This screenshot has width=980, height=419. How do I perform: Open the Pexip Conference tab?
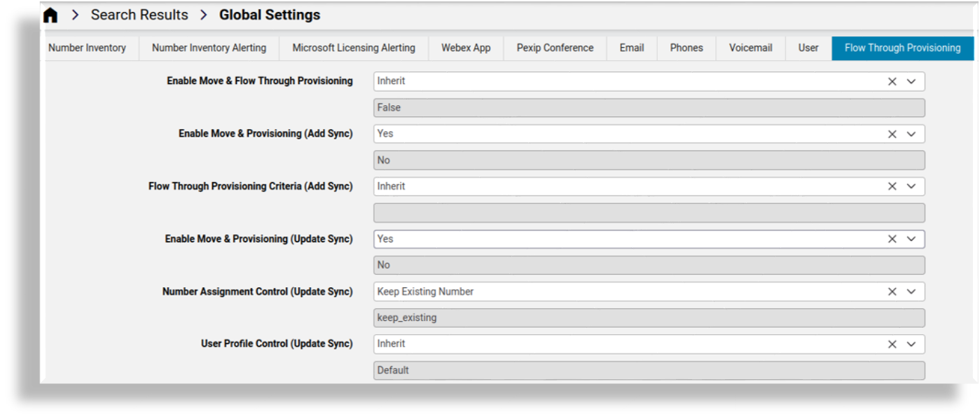point(554,48)
